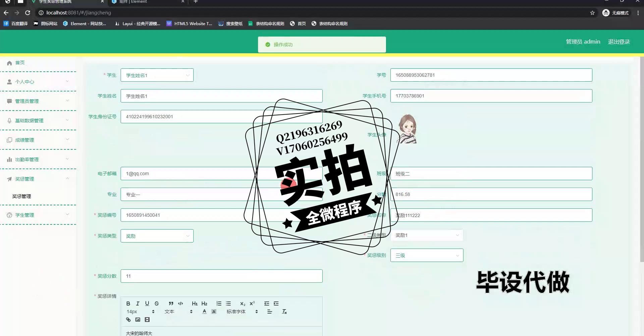Create an ordered numbered list
Screen dimensions: 644x336
click(219, 304)
